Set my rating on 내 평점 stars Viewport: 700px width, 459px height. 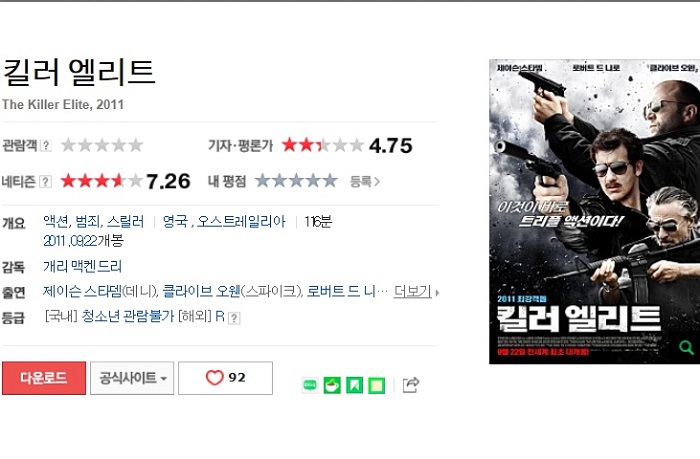pyautogui.click(x=296, y=181)
